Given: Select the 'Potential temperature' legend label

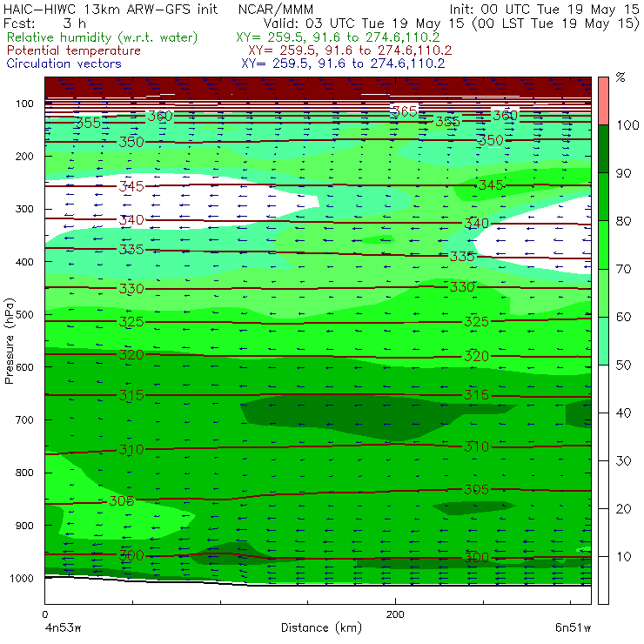Looking at the screenshot, I should (x=73, y=50).
